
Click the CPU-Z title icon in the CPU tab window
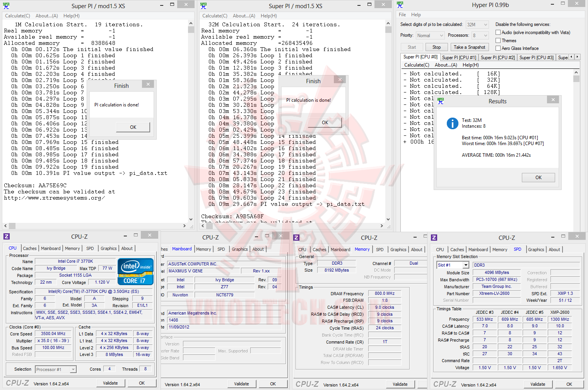click(7, 236)
